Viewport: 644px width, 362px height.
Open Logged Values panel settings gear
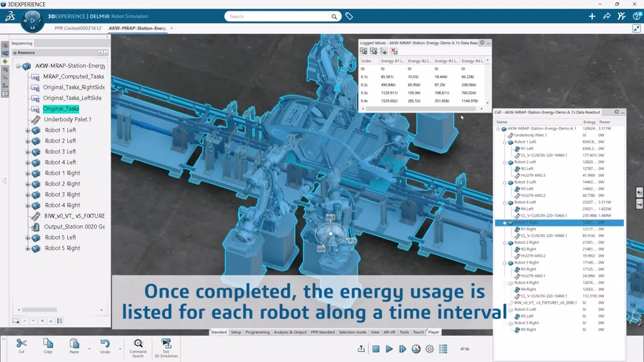[x=482, y=43]
